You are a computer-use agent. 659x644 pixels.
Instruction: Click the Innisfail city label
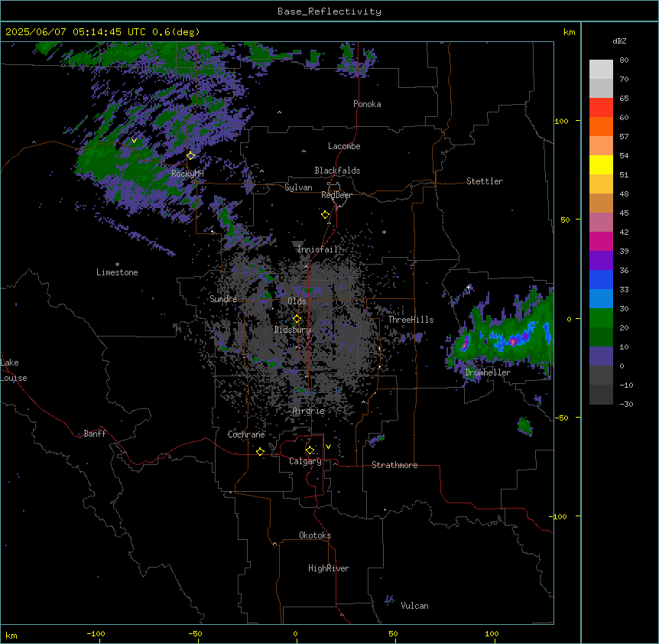pos(317,249)
